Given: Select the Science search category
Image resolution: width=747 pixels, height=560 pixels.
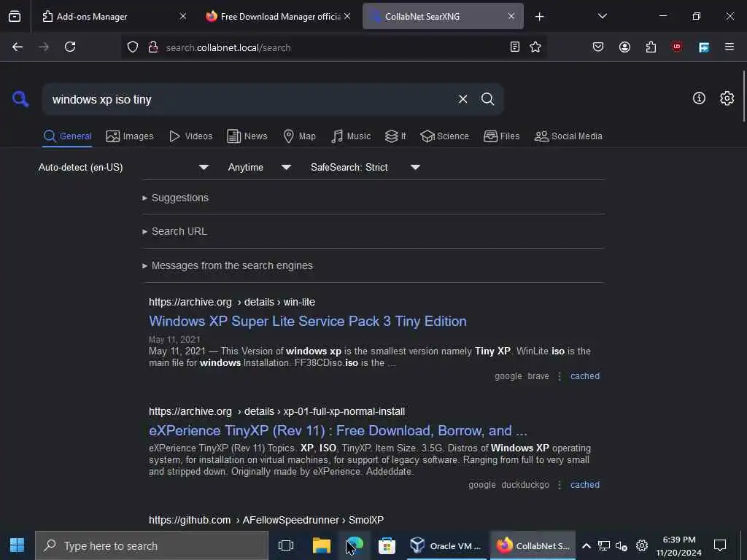Looking at the screenshot, I should [x=444, y=136].
